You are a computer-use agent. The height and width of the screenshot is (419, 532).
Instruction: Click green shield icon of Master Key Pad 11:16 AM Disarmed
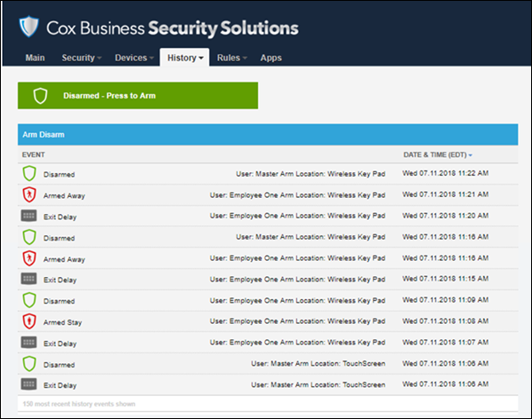pyautogui.click(x=29, y=237)
